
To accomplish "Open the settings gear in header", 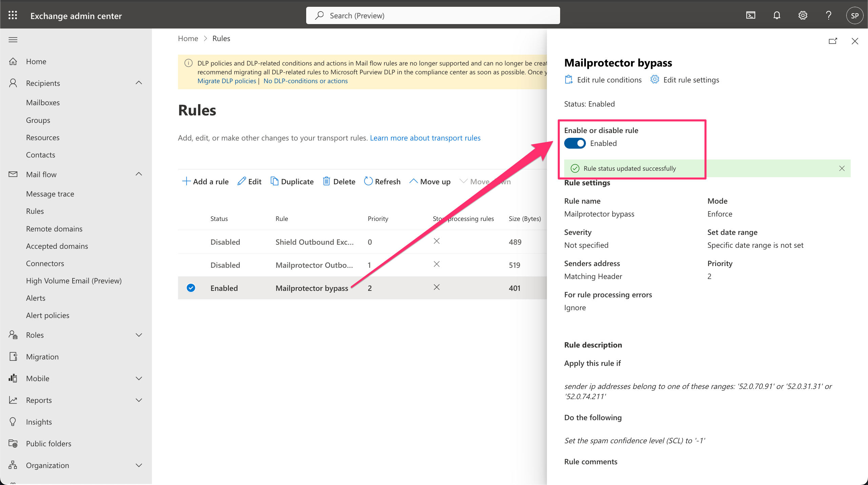I will [803, 15].
